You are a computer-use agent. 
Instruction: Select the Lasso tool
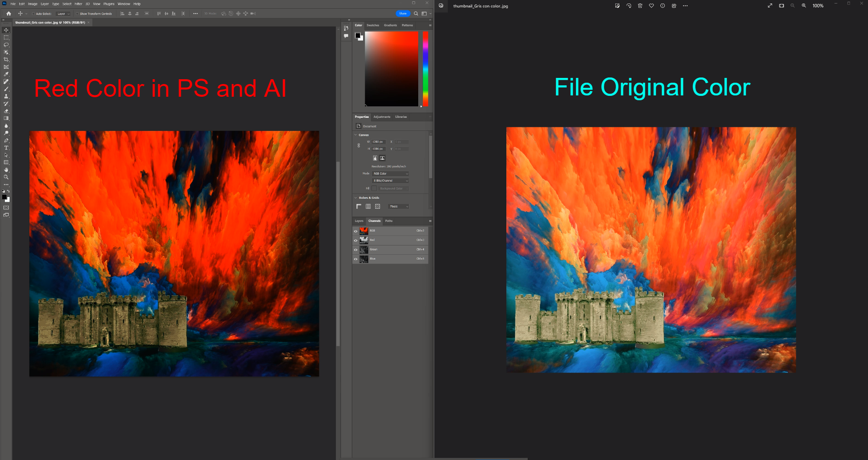(6, 45)
